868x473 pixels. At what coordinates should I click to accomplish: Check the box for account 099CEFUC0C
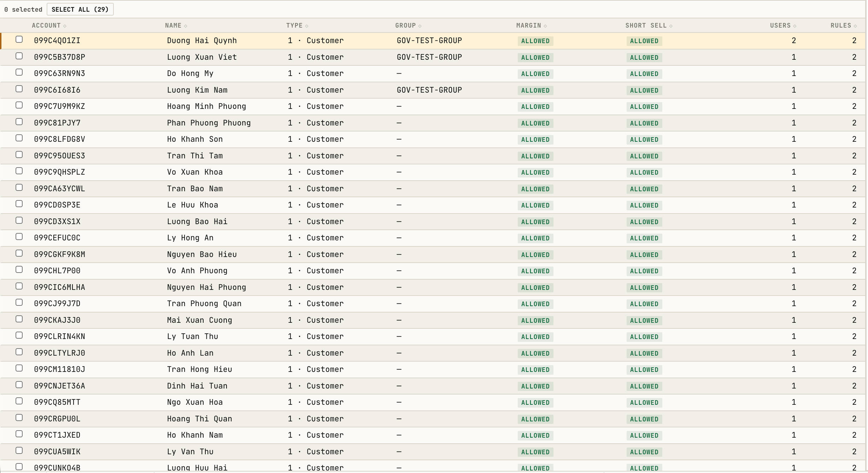[19, 237]
